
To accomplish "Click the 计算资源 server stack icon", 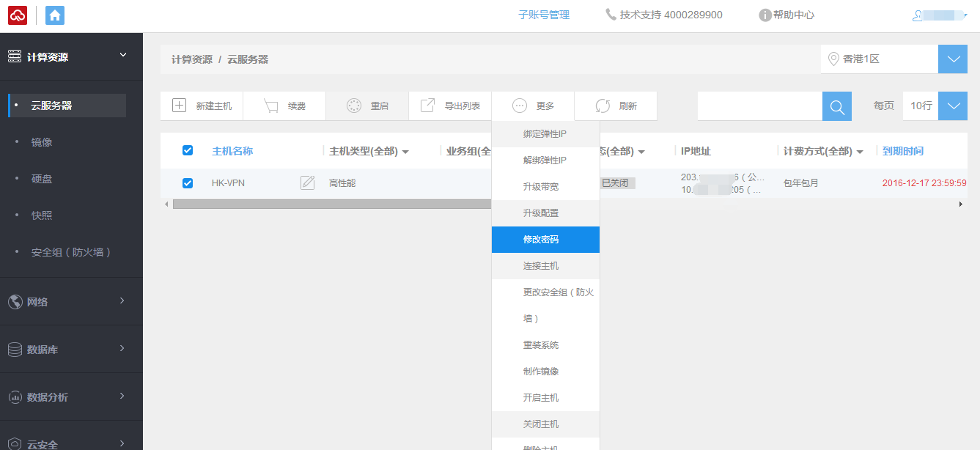I will 15,56.
